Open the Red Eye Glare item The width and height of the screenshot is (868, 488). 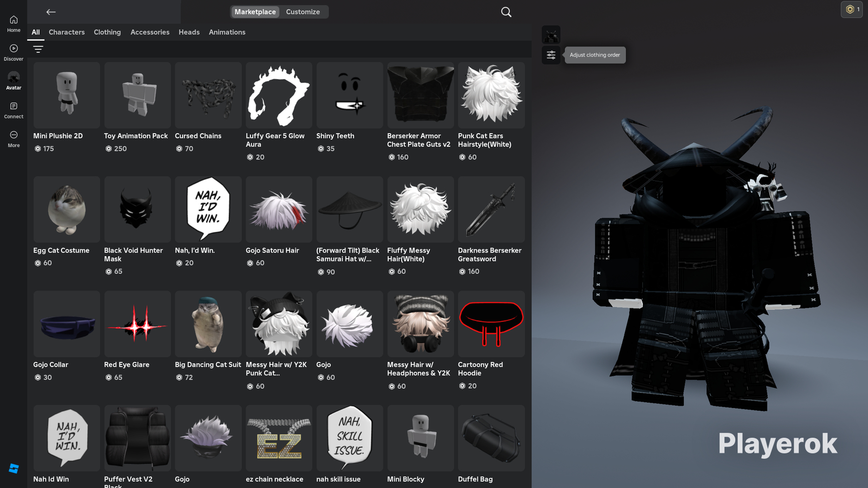[x=138, y=324]
